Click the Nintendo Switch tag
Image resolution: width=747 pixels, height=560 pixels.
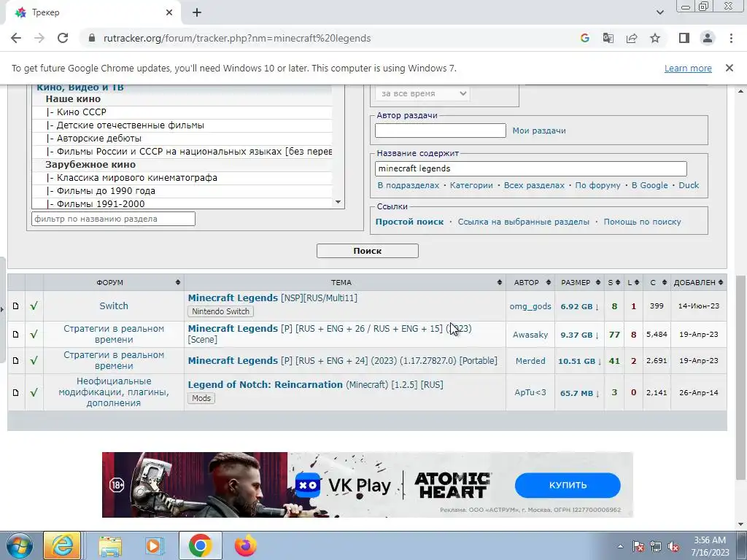click(x=220, y=311)
